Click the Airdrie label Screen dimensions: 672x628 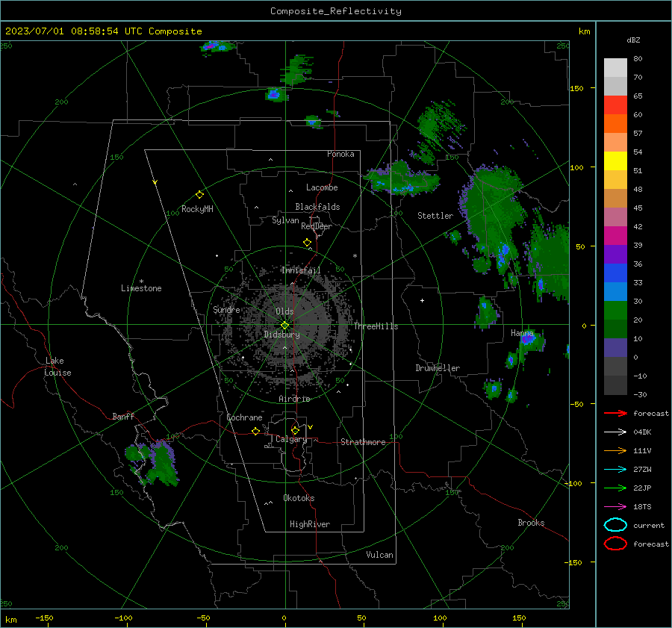point(294,399)
